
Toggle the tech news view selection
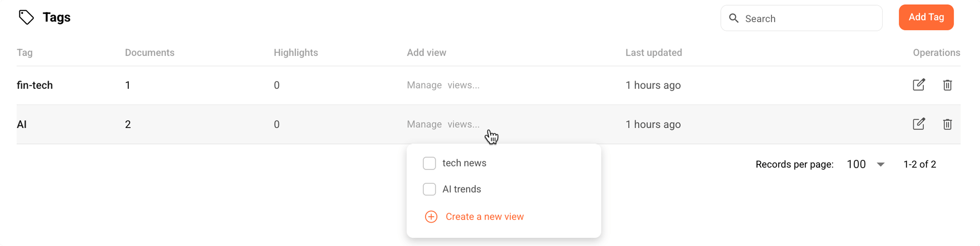click(x=429, y=163)
